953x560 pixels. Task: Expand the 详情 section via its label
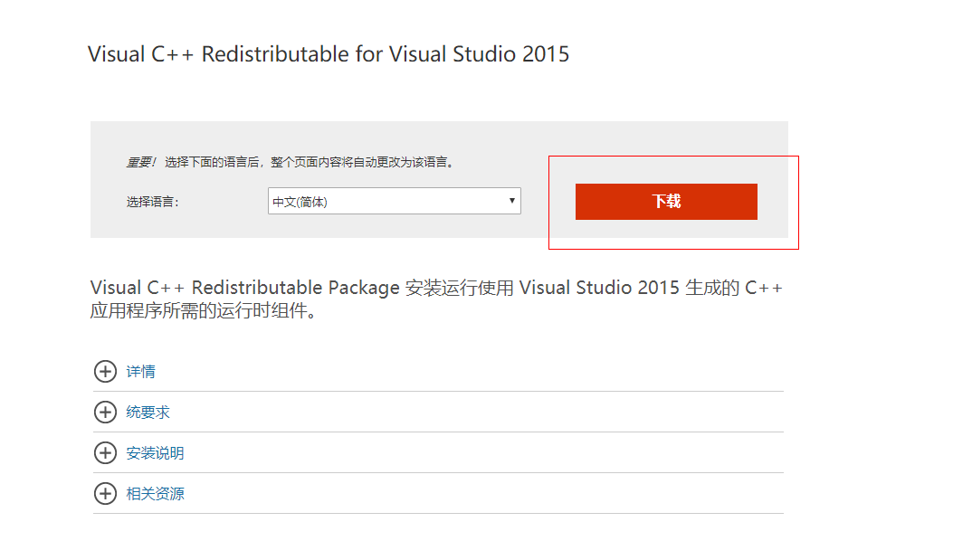(x=141, y=372)
